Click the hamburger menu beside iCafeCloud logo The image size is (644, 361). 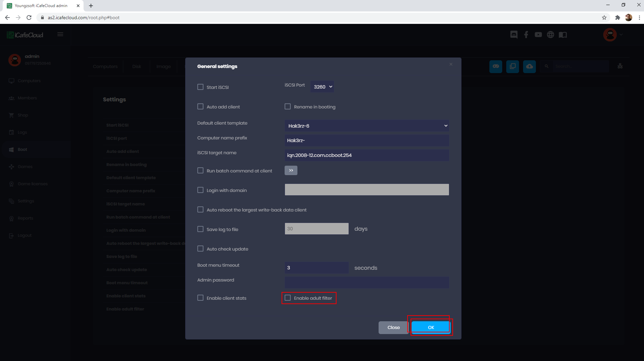tap(60, 34)
